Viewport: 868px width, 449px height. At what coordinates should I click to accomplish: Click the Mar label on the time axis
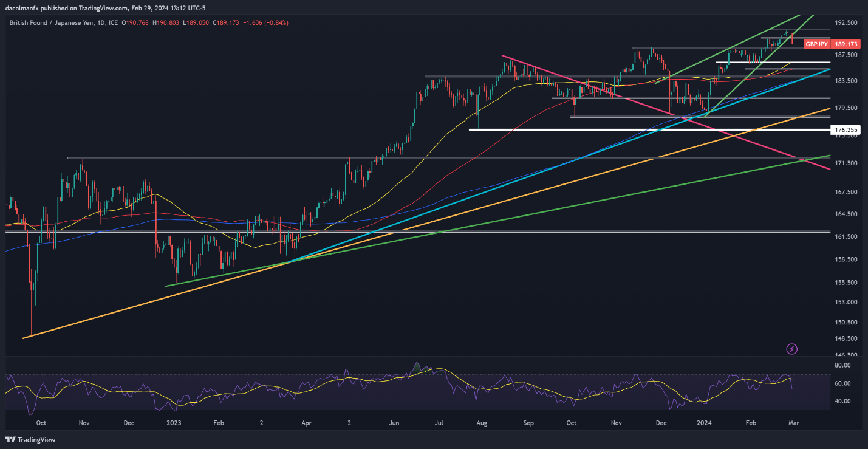pyautogui.click(x=795, y=422)
